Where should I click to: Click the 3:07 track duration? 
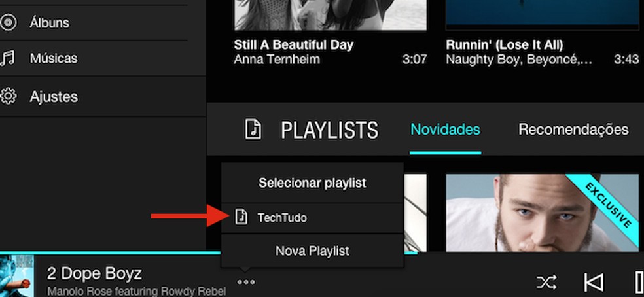(x=414, y=60)
